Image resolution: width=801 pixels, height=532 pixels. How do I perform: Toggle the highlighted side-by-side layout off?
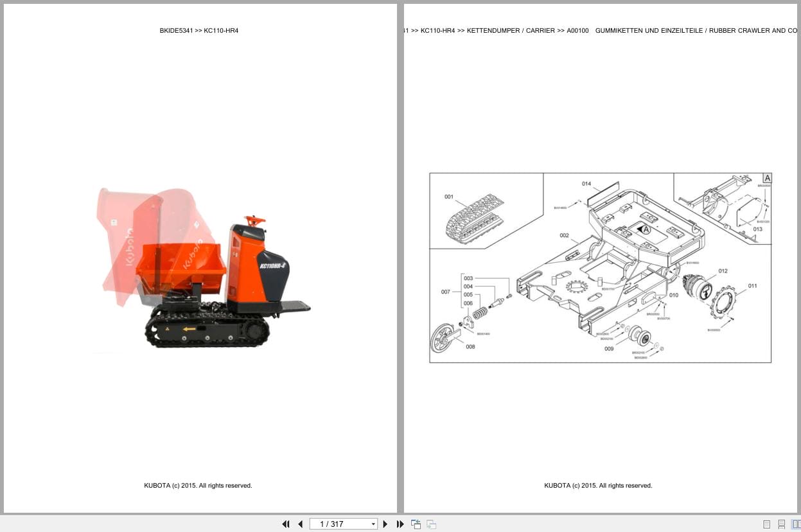797,525
